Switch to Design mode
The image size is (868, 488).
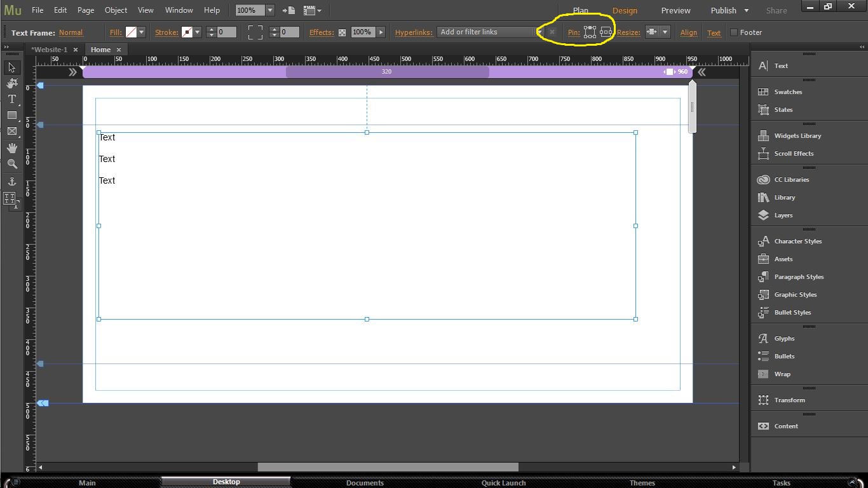point(625,10)
